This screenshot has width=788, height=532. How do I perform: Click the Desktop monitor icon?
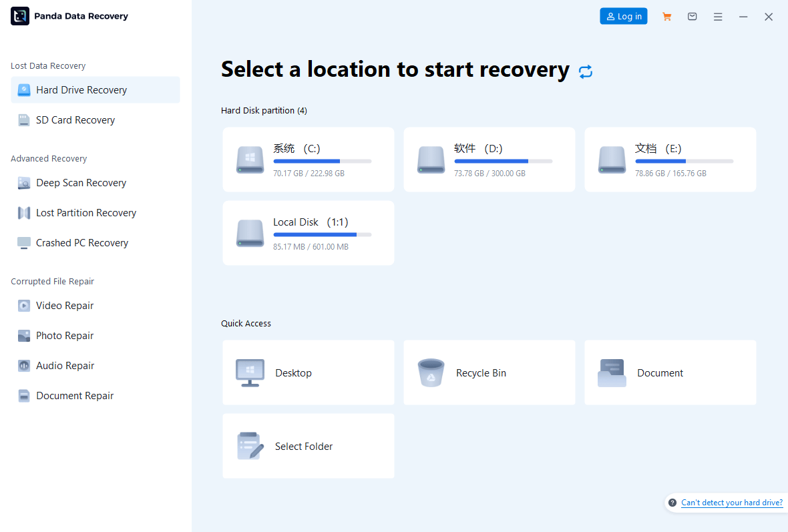coord(250,372)
